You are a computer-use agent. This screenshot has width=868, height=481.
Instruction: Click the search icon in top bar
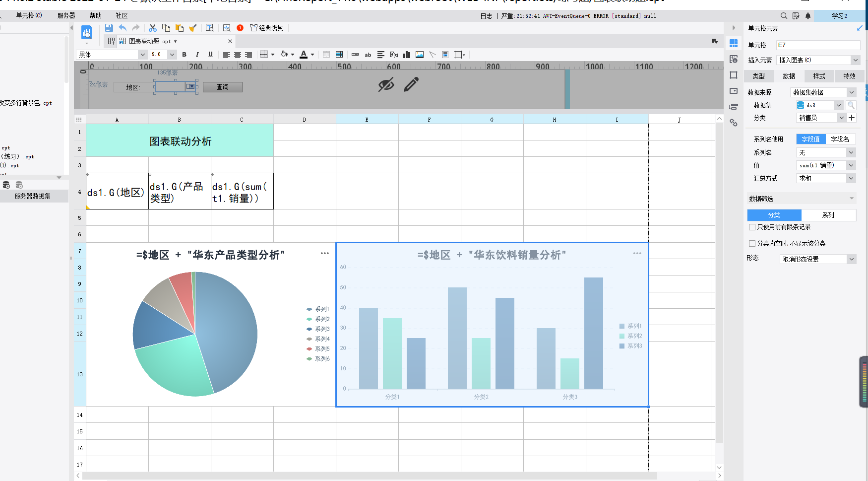pos(784,16)
